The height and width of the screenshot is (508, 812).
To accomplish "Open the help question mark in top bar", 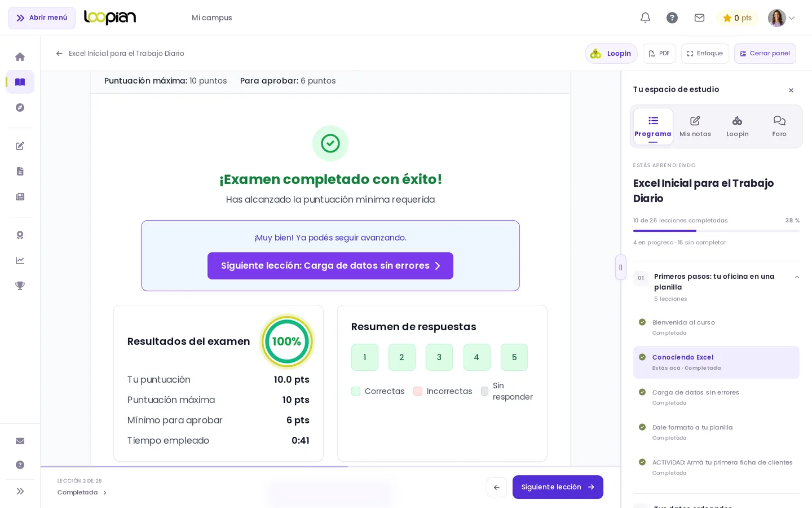I will click(672, 18).
